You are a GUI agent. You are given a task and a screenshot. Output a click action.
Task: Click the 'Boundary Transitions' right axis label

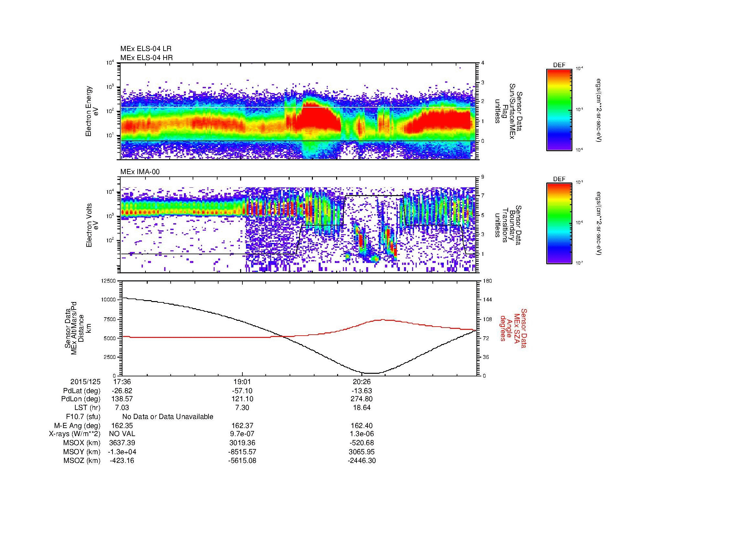click(509, 225)
